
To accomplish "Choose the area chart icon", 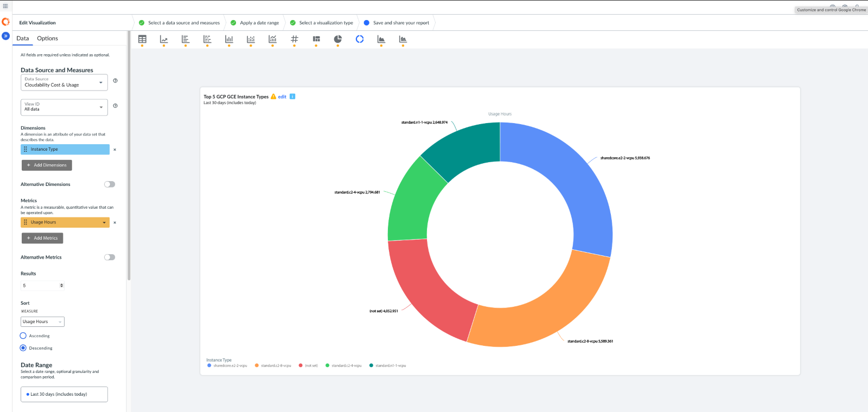I will [x=381, y=39].
